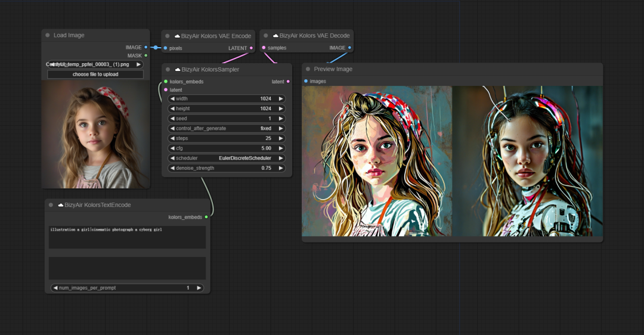644x335 pixels.
Task: Click the denoise_strength value 0.75
Action: [x=266, y=168]
